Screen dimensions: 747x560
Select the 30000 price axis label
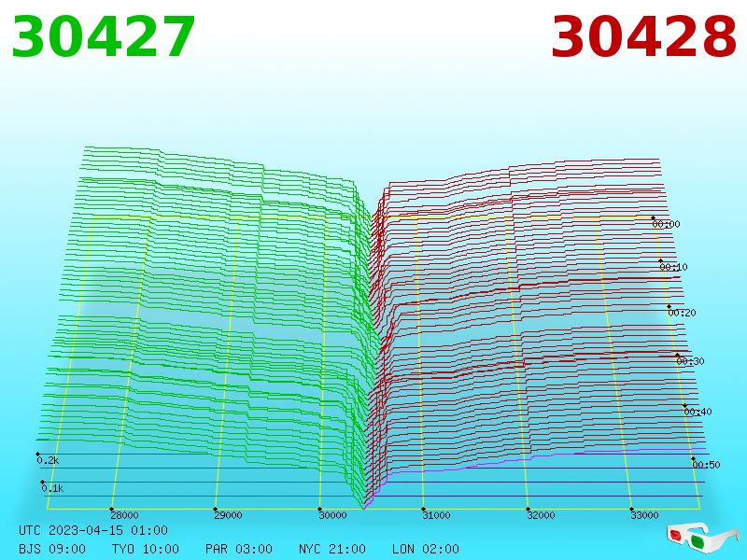tap(332, 515)
